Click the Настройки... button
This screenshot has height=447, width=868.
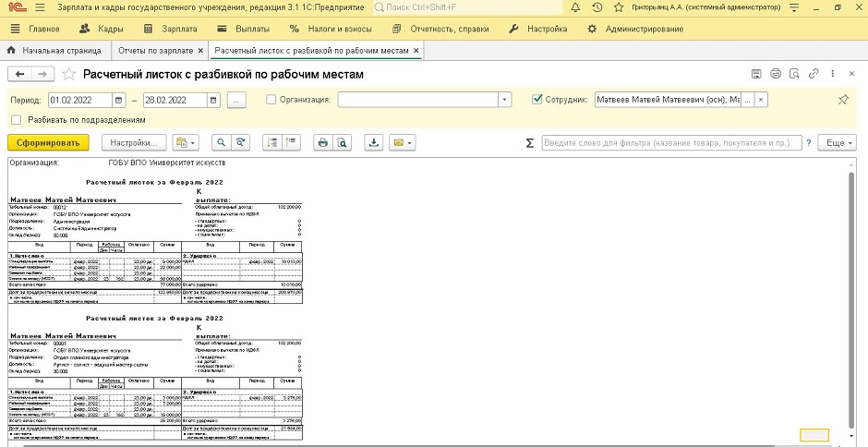[x=132, y=143]
